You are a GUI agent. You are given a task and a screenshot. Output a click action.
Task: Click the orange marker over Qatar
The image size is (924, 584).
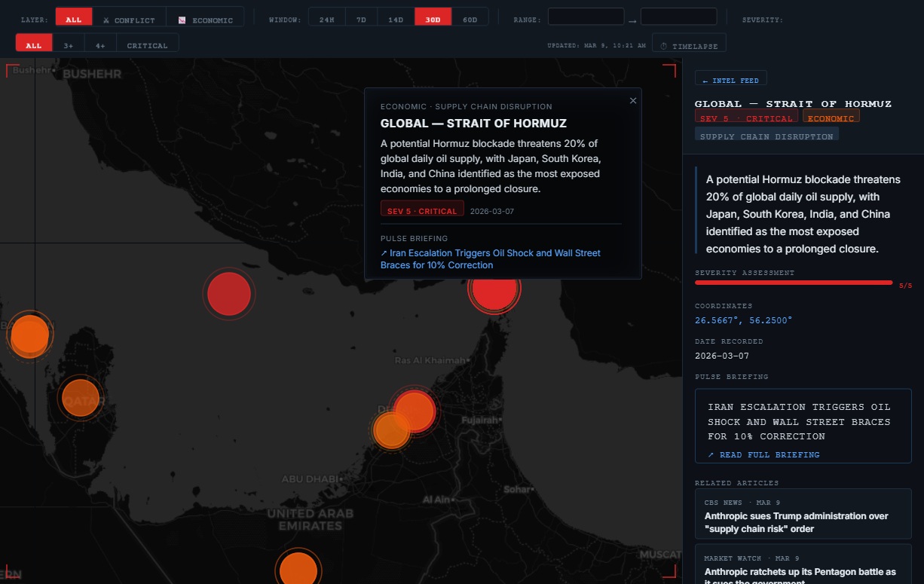[x=81, y=398]
